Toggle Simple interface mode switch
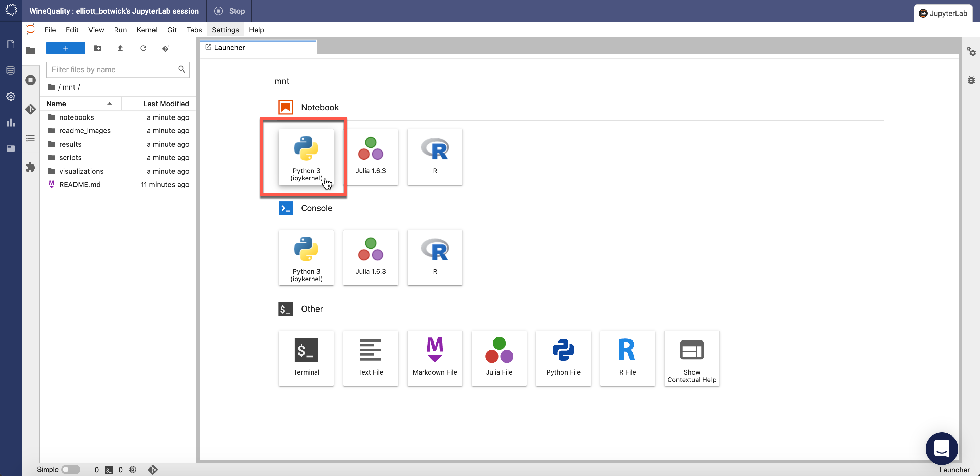Image resolution: width=980 pixels, height=476 pixels. coord(71,469)
